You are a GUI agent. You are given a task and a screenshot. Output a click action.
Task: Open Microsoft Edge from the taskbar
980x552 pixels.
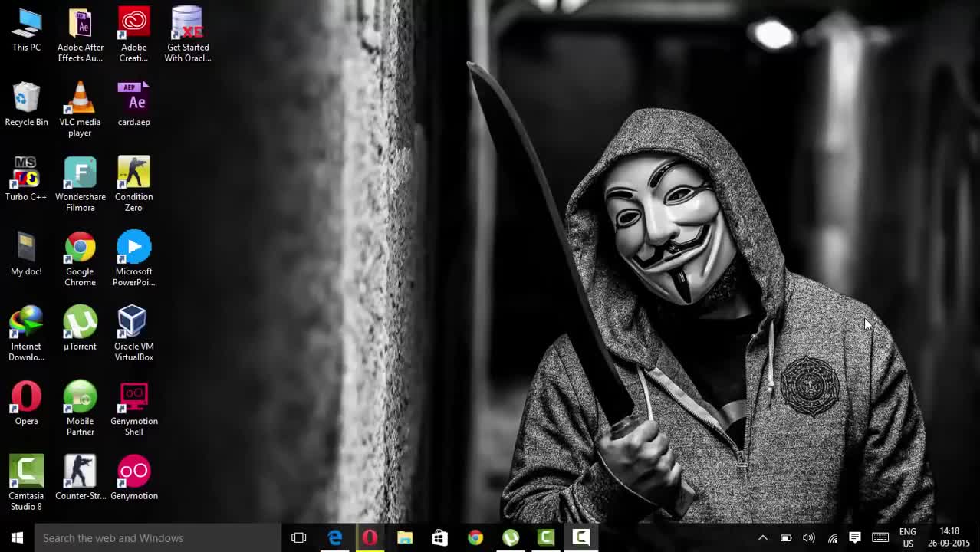335,537
